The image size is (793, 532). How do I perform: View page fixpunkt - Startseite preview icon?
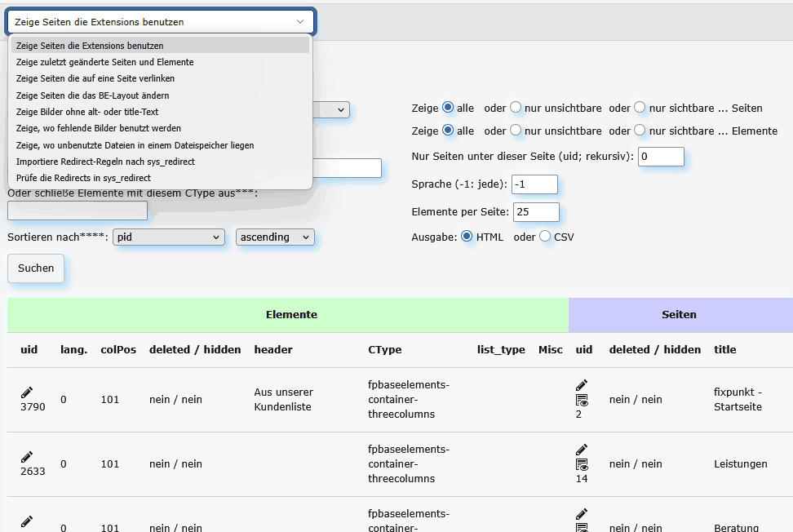(582, 401)
